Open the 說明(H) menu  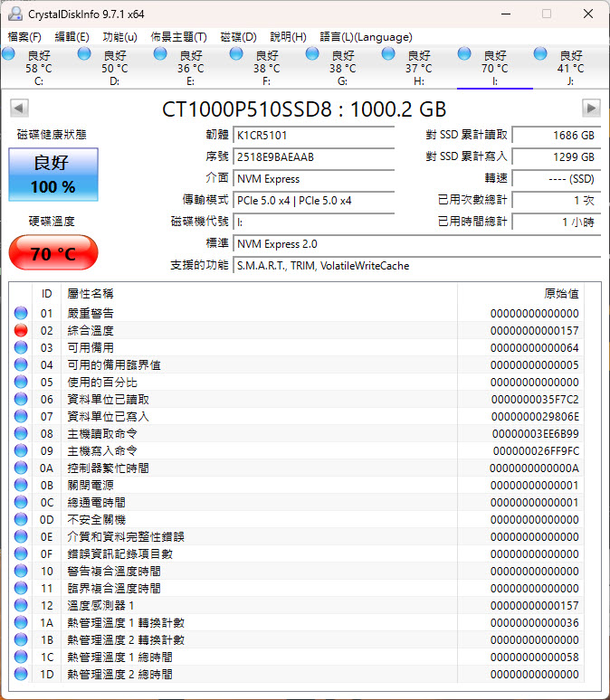[x=288, y=37]
